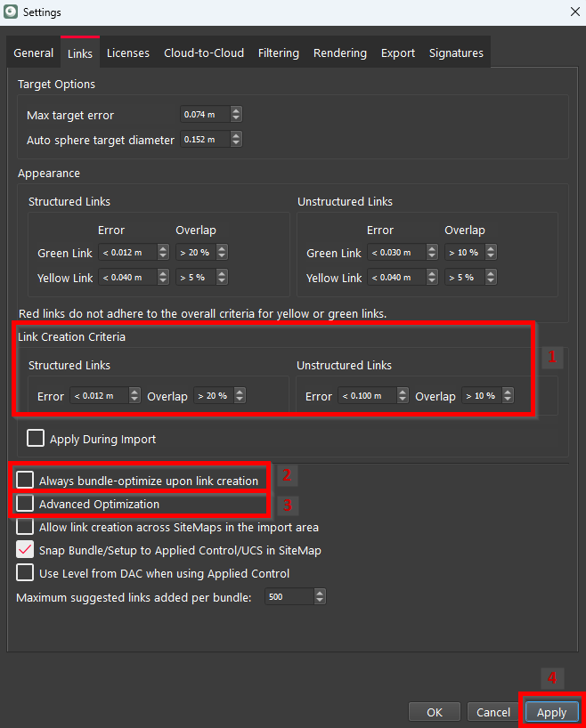
Task: Adjust Unstructured Yellow Link overlap stepper
Action: 490,278
